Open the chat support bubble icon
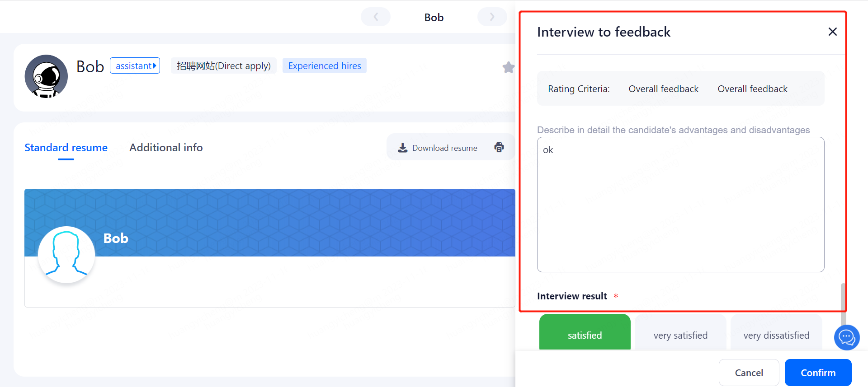Screen dimensions: 868x387 [x=846, y=337]
